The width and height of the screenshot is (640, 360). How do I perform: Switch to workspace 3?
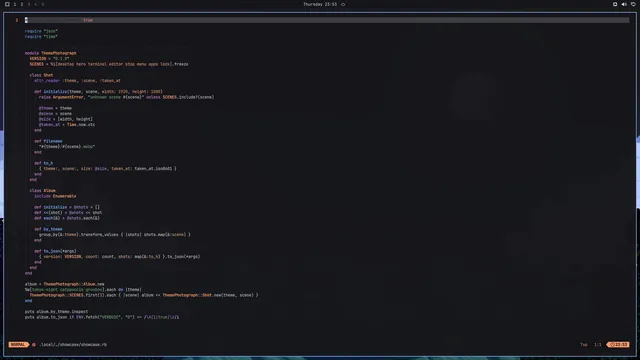coord(29,4)
